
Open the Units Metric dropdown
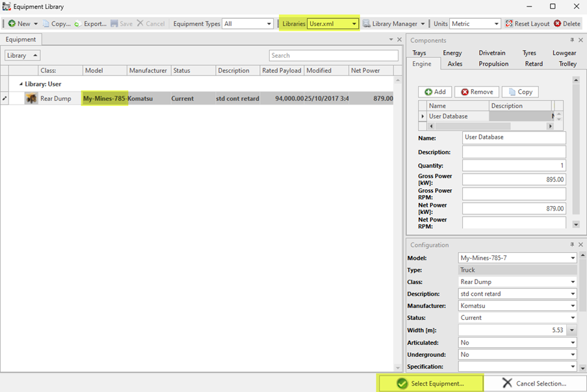[496, 23]
